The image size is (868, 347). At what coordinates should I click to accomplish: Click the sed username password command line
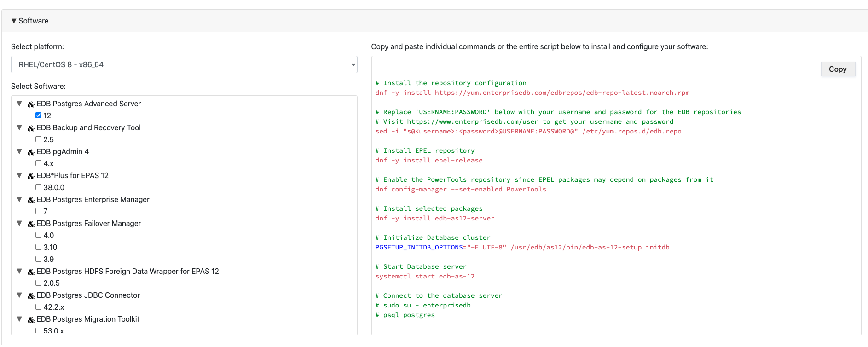(x=528, y=131)
